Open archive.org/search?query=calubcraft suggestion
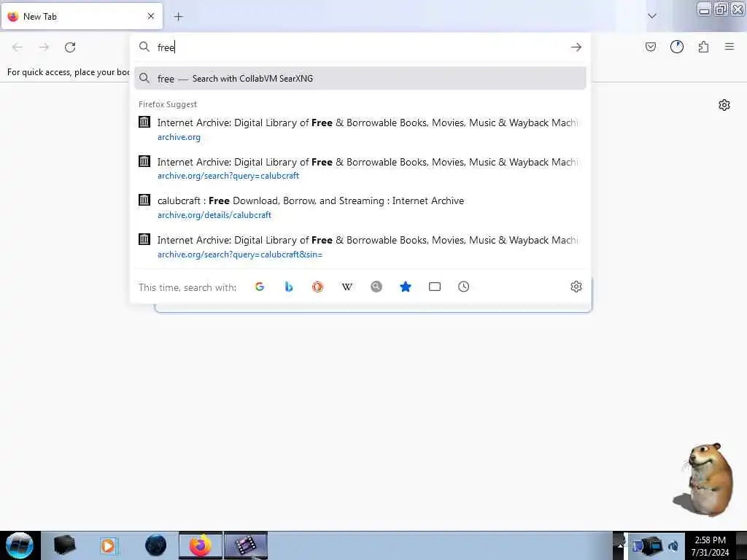The height and width of the screenshot is (560, 747). pyautogui.click(x=360, y=168)
